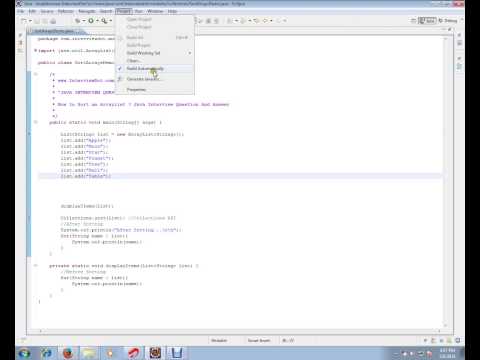Click the Debug bug toolbar icon
This screenshot has height=360, width=480.
(78, 21)
